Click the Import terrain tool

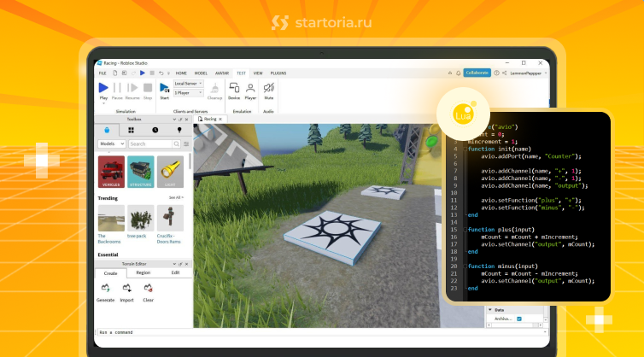click(x=126, y=292)
